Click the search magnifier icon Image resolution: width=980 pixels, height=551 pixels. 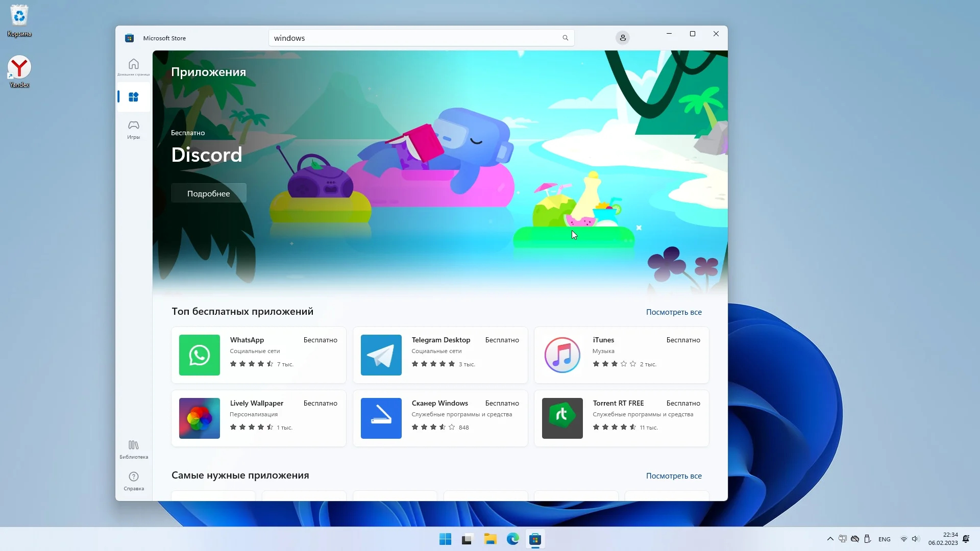[x=565, y=38]
